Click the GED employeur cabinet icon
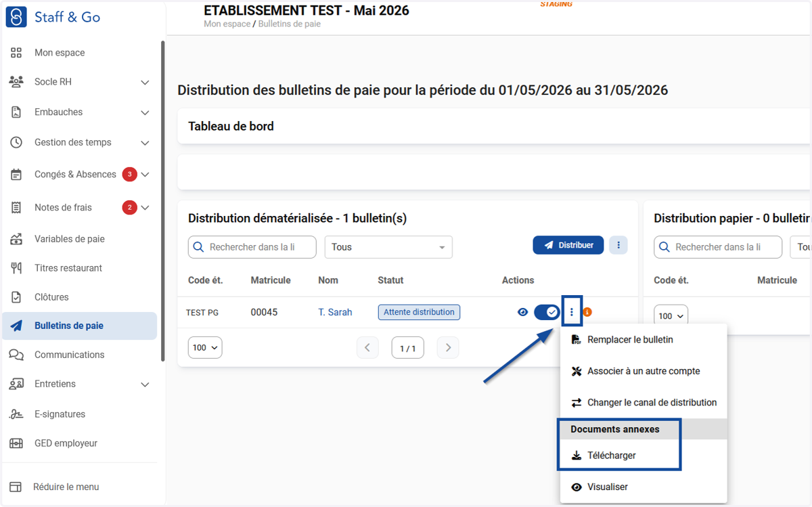The image size is (812, 507). pos(16,443)
